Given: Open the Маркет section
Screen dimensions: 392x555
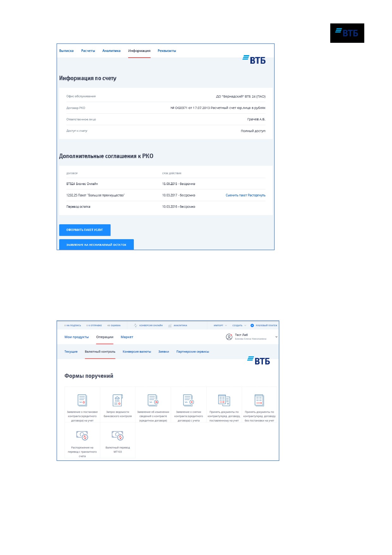Looking at the screenshot, I should tap(127, 337).
